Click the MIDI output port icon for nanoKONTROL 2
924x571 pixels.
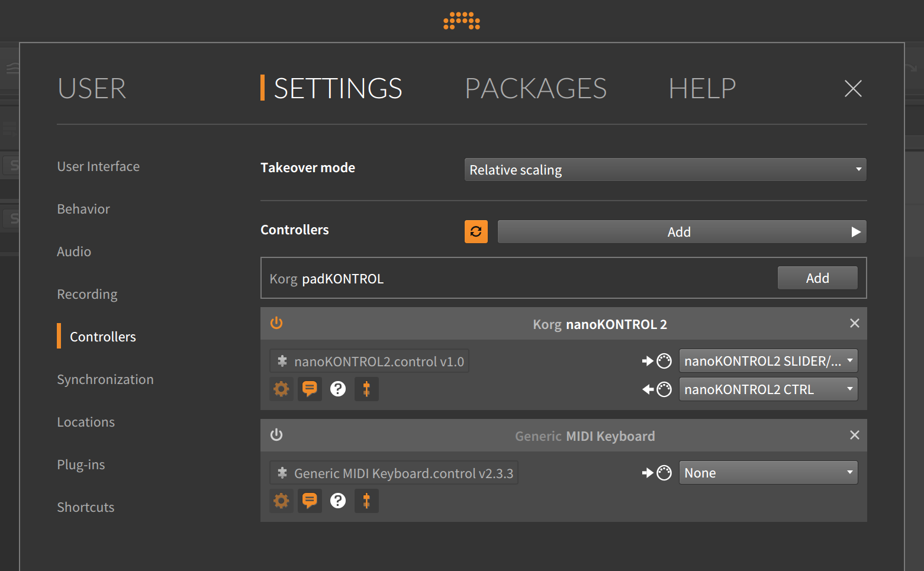[664, 389]
